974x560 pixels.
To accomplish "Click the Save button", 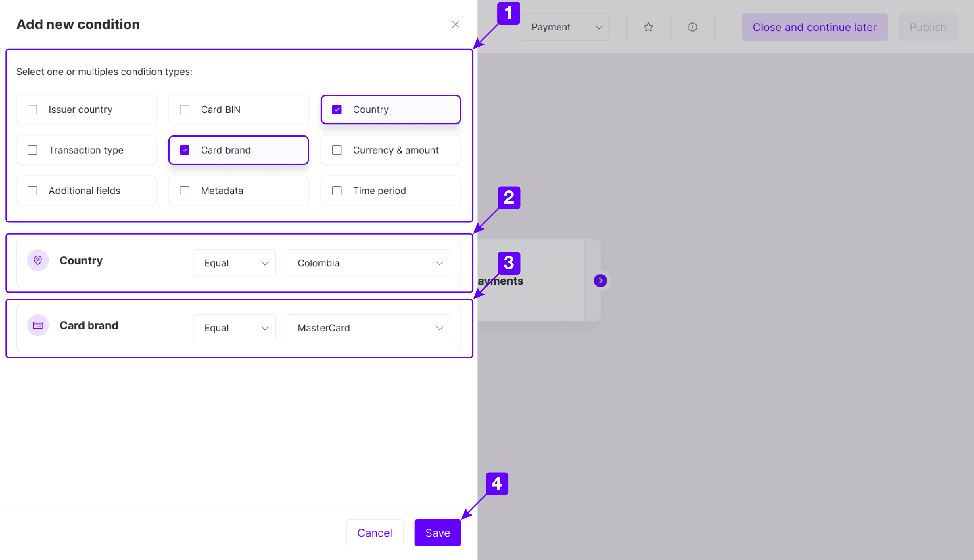I will pos(437,533).
